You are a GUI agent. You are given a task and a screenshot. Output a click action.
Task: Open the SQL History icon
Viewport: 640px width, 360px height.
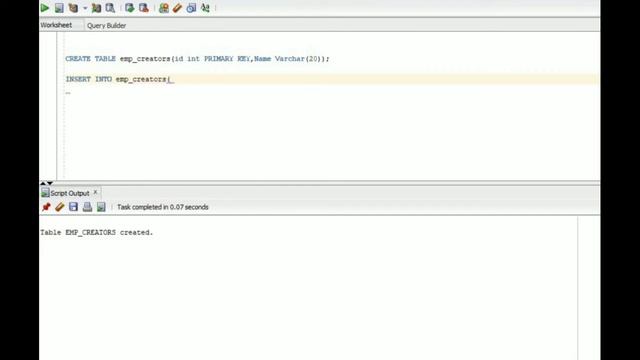click(x=191, y=8)
